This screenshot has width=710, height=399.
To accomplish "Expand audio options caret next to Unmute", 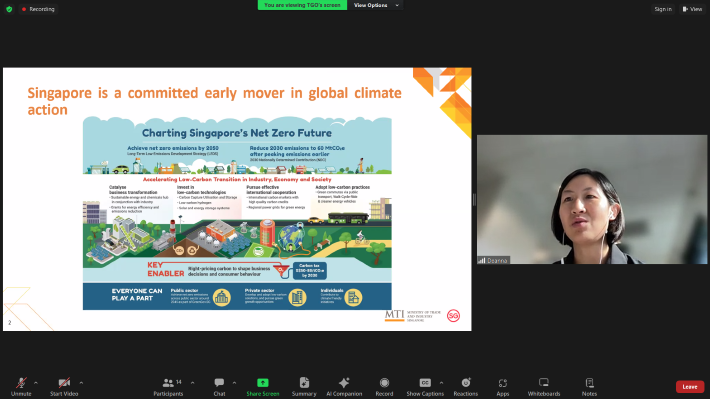I will click(x=36, y=383).
